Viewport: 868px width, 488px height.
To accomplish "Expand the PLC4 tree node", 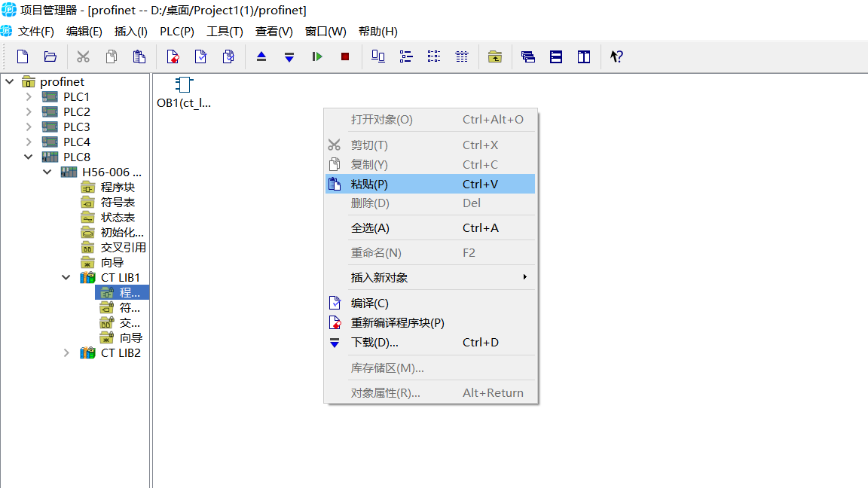I will (x=29, y=142).
